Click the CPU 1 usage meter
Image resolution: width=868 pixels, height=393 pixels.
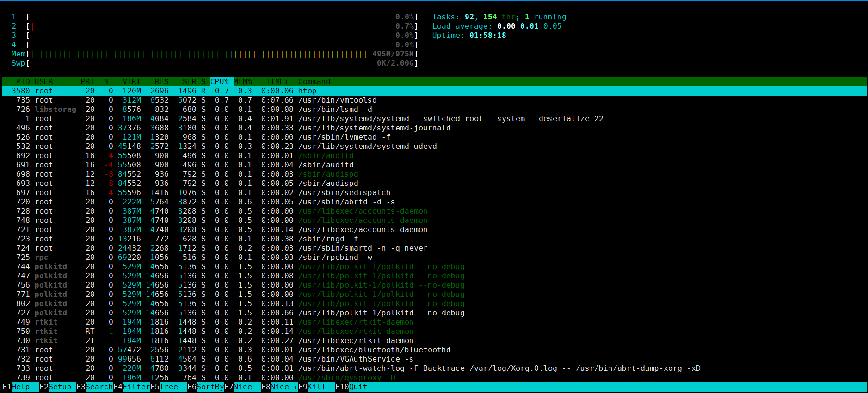click(x=215, y=17)
